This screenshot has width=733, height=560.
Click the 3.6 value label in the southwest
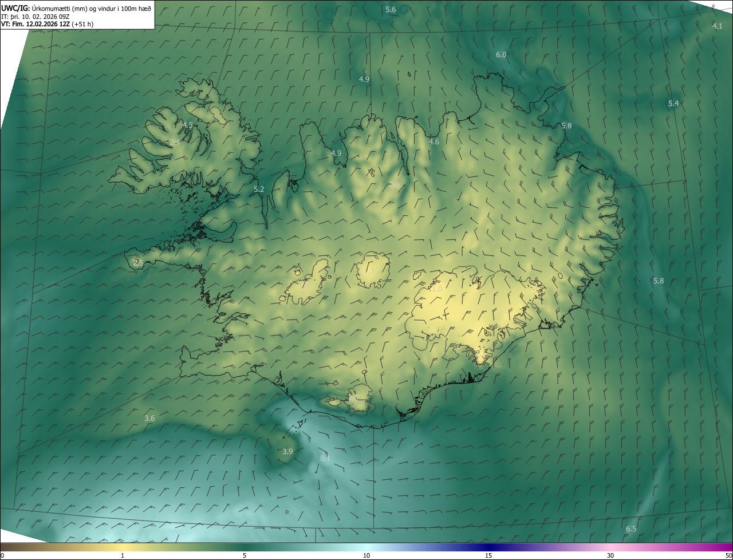point(149,419)
